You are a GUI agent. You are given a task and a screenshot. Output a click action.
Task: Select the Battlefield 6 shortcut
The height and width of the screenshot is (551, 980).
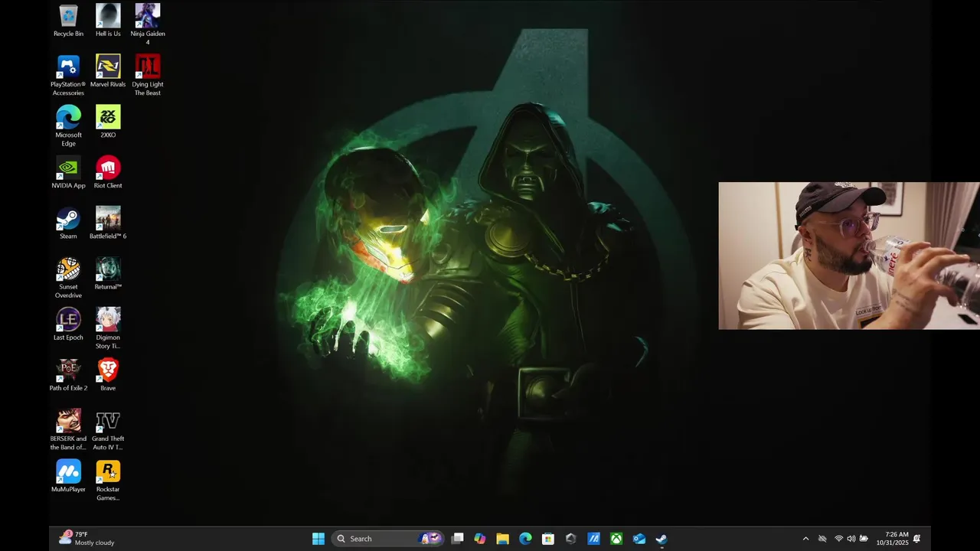pyautogui.click(x=108, y=223)
